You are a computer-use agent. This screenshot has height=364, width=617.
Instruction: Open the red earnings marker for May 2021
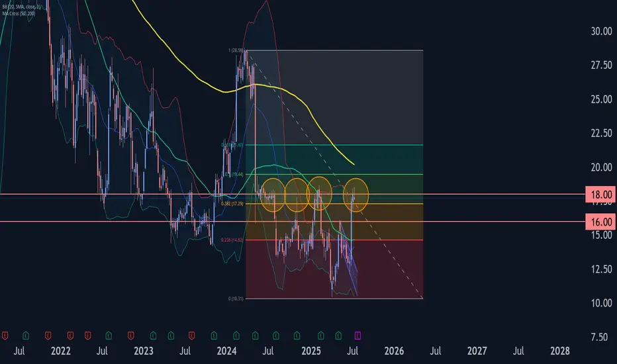tap(5, 336)
